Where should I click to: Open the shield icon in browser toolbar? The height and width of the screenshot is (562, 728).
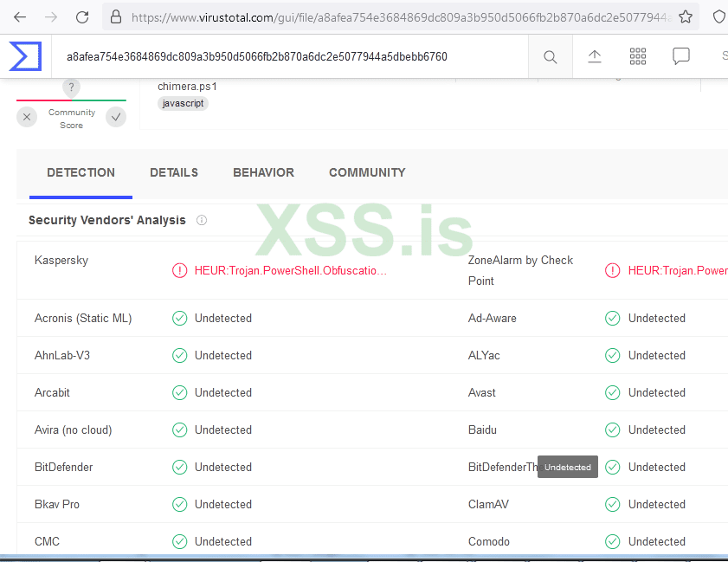point(719,17)
